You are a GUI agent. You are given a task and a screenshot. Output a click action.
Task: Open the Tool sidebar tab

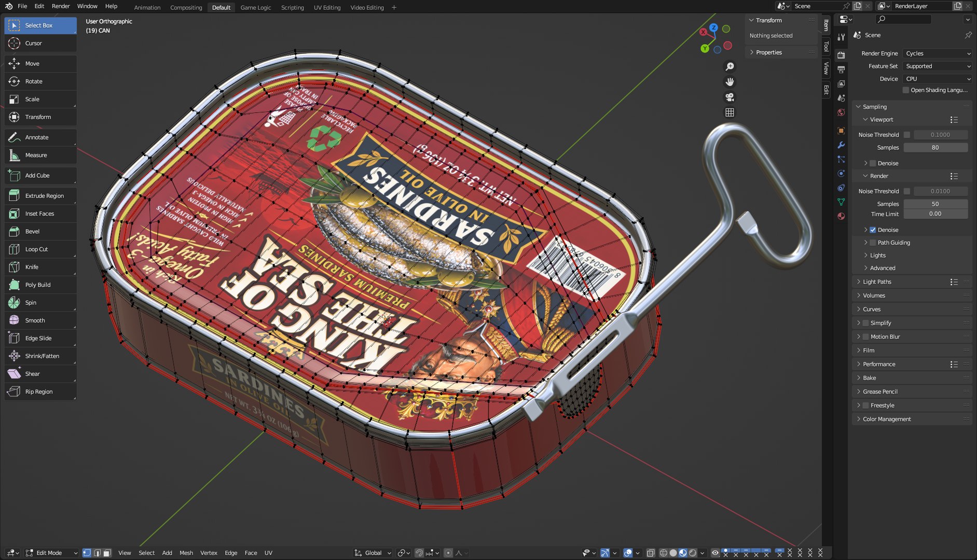[x=826, y=47]
